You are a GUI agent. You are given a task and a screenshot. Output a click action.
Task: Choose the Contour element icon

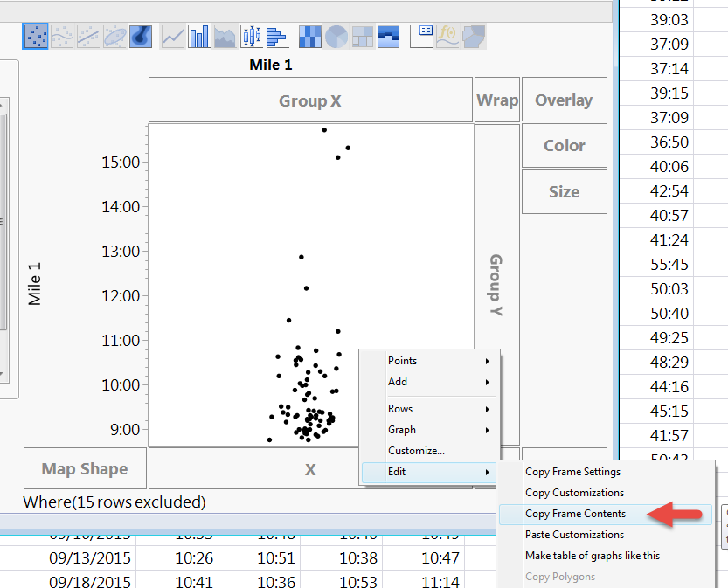pos(140,36)
